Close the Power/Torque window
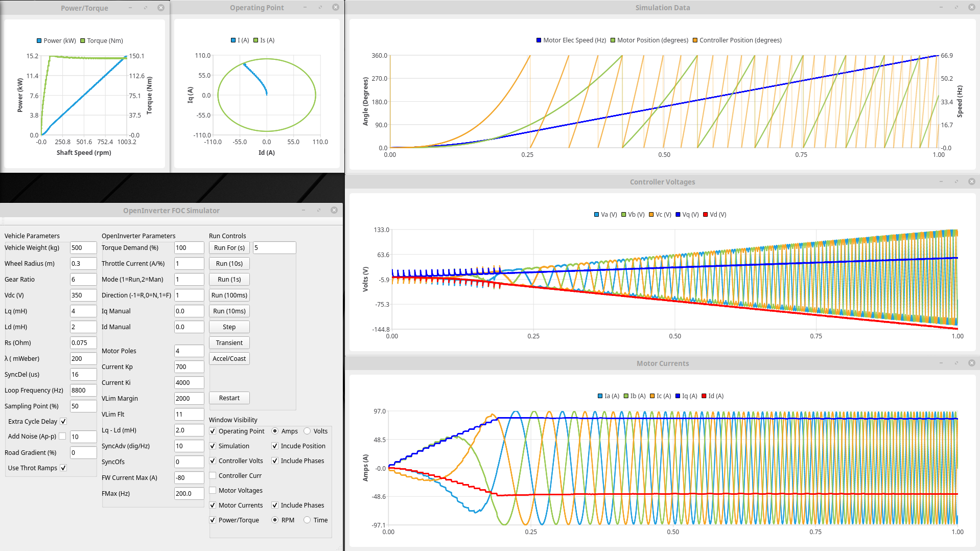The width and height of the screenshot is (980, 551). pyautogui.click(x=161, y=8)
